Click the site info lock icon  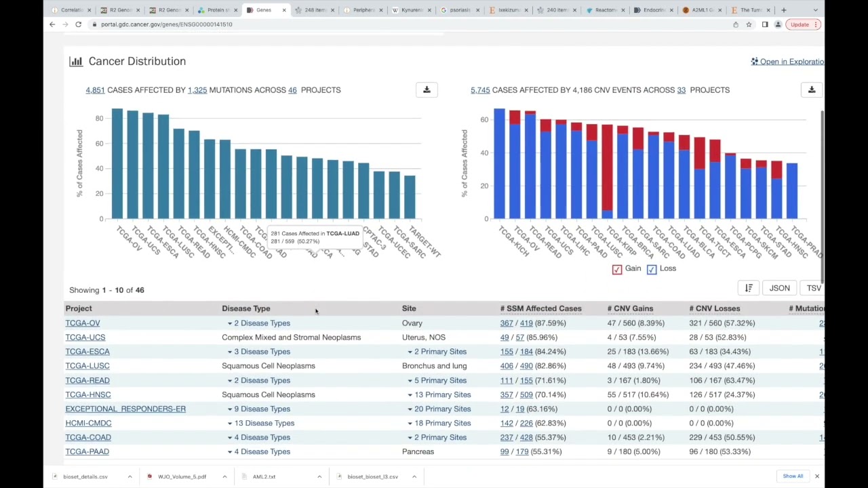coord(94,24)
